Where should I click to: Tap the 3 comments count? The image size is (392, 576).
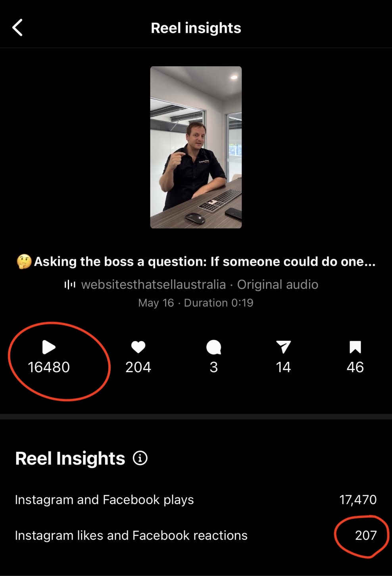pyautogui.click(x=213, y=367)
